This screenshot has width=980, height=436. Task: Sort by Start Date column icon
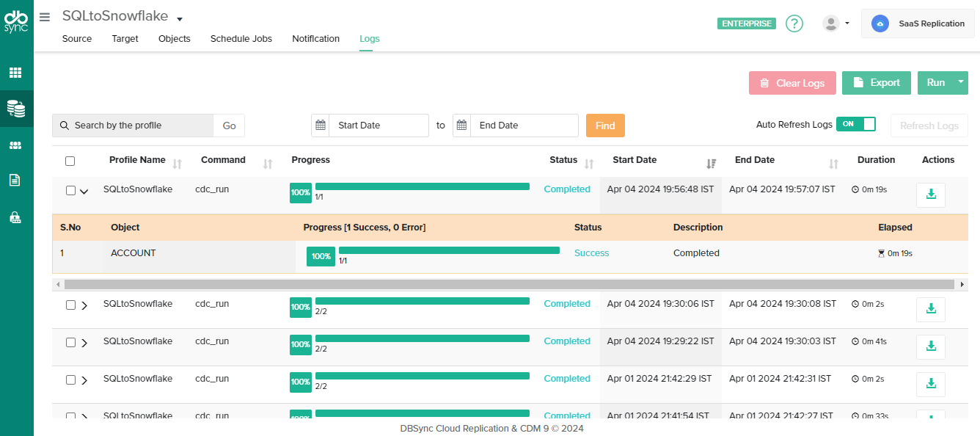pyautogui.click(x=711, y=164)
